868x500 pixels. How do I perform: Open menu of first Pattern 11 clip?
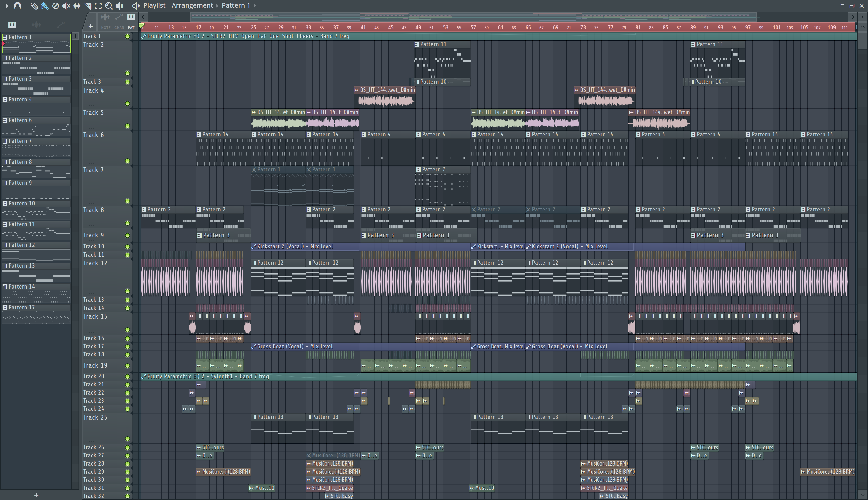(x=417, y=44)
